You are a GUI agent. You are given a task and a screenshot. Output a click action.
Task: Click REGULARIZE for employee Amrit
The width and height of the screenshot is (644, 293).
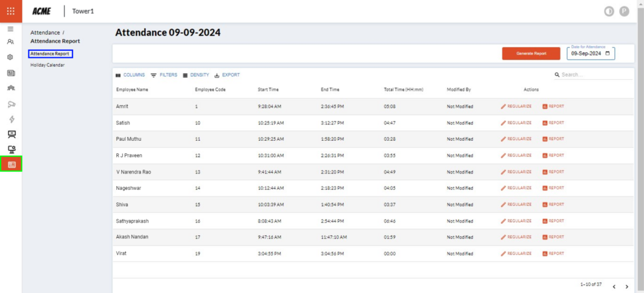tap(516, 106)
